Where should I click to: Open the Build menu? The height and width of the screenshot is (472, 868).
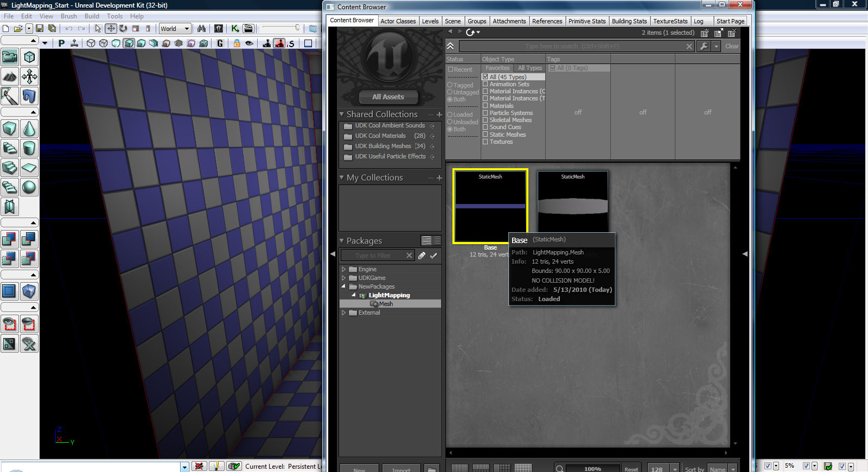(x=92, y=16)
